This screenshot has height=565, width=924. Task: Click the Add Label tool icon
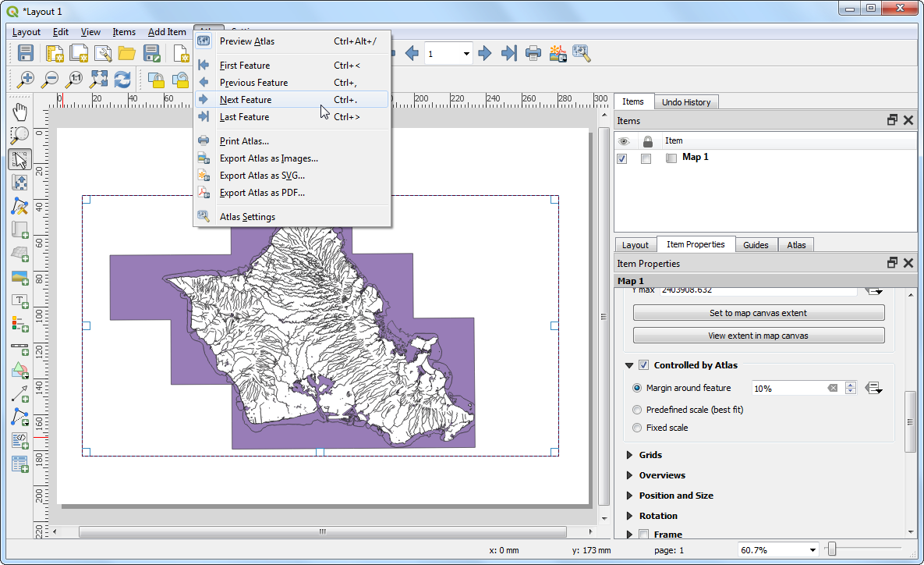(x=20, y=301)
